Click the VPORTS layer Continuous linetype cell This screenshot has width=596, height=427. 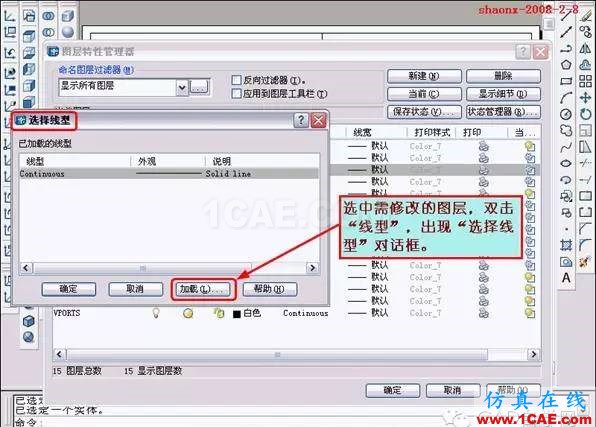pyautogui.click(x=306, y=313)
